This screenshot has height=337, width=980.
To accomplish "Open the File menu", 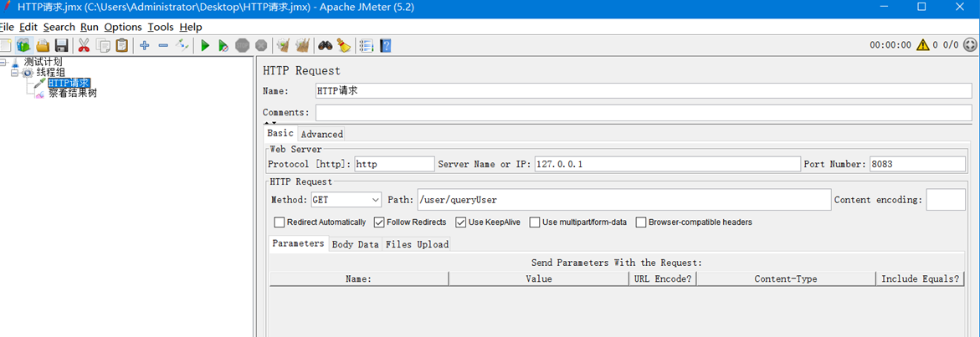I will pyautogui.click(x=6, y=27).
